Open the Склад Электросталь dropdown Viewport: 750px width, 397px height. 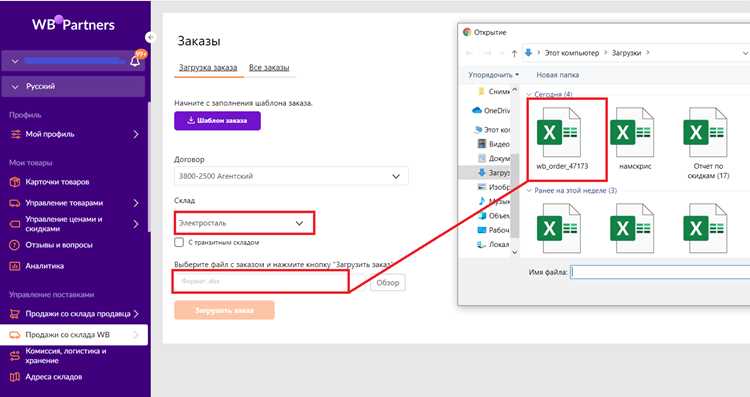(x=244, y=223)
